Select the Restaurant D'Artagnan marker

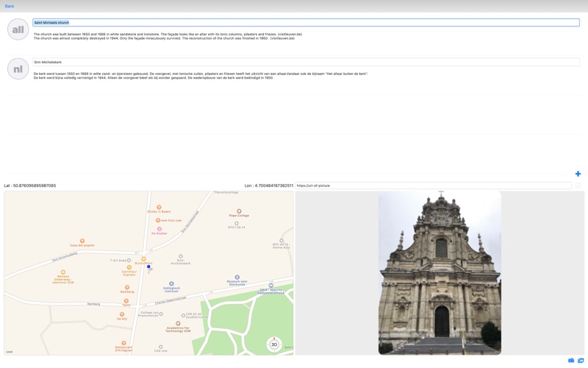123,343
